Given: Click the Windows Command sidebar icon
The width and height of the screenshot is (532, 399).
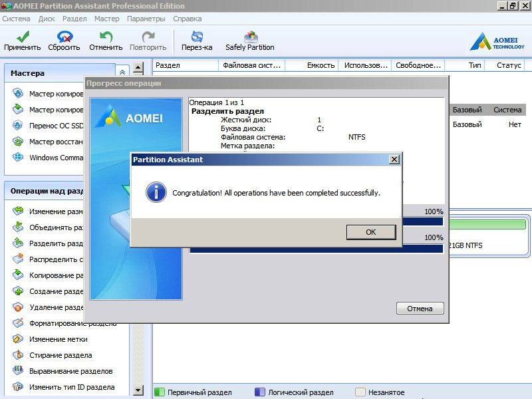Looking at the screenshot, I should [18, 157].
